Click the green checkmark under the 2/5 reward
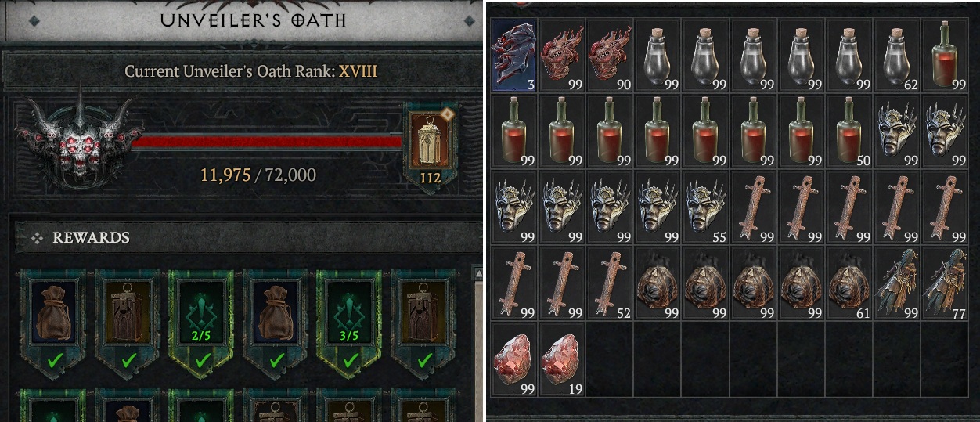The height and width of the screenshot is (422, 980). (202, 360)
